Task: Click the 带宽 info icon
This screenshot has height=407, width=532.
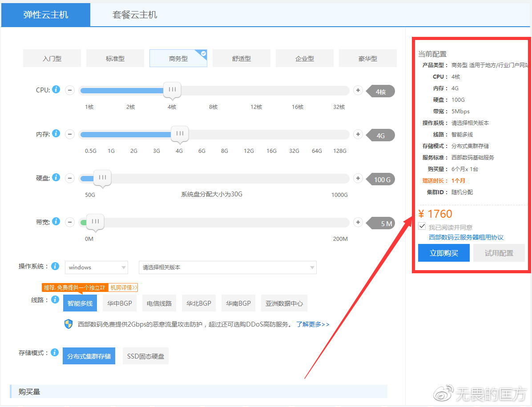Action: point(56,221)
